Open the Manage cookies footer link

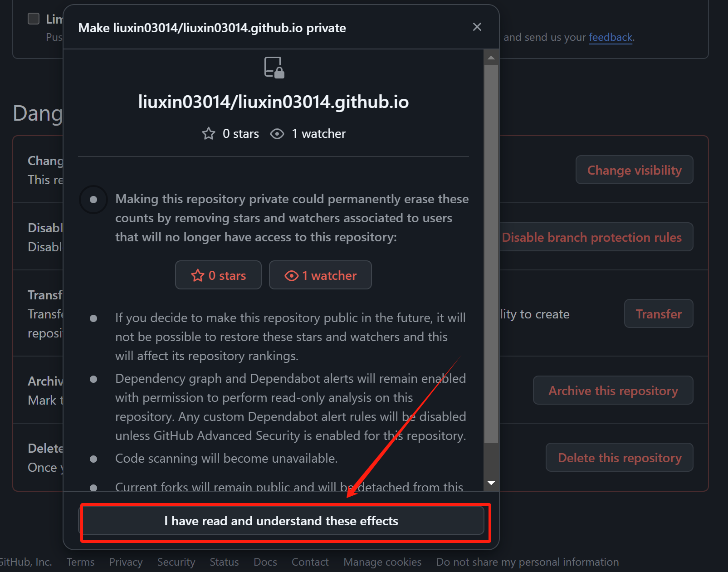(x=382, y=562)
